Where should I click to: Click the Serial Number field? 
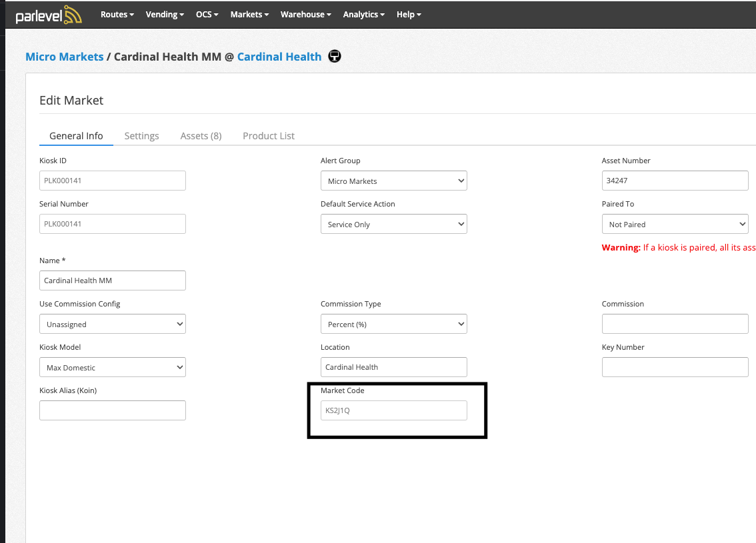[x=113, y=224]
